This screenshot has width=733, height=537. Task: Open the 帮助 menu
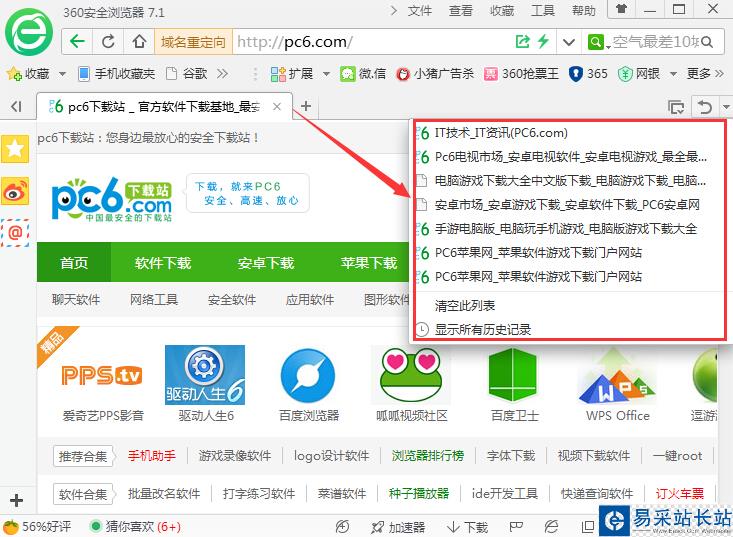(x=584, y=10)
